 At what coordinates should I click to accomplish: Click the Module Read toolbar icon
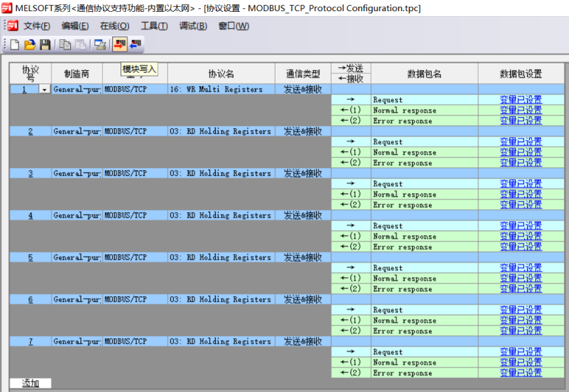135,45
